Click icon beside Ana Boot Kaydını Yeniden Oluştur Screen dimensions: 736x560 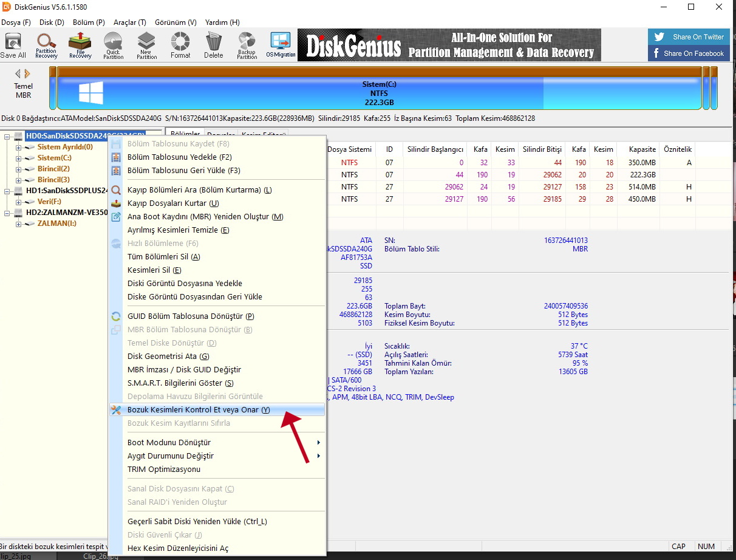pos(116,217)
